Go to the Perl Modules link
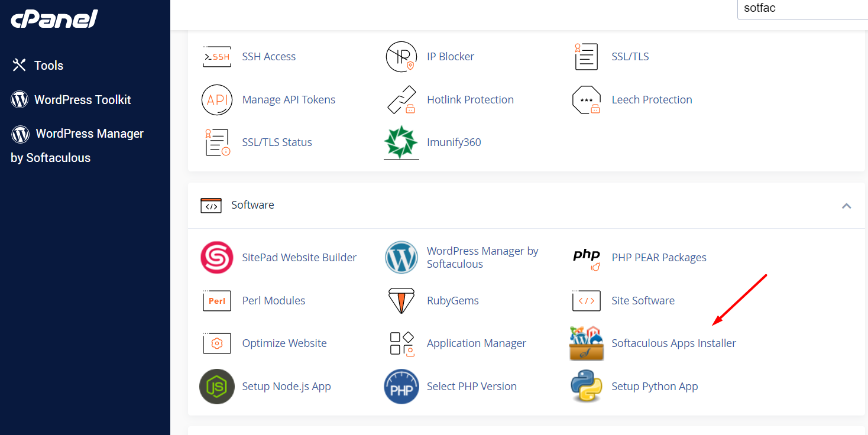This screenshot has height=435, width=868. pos(274,301)
